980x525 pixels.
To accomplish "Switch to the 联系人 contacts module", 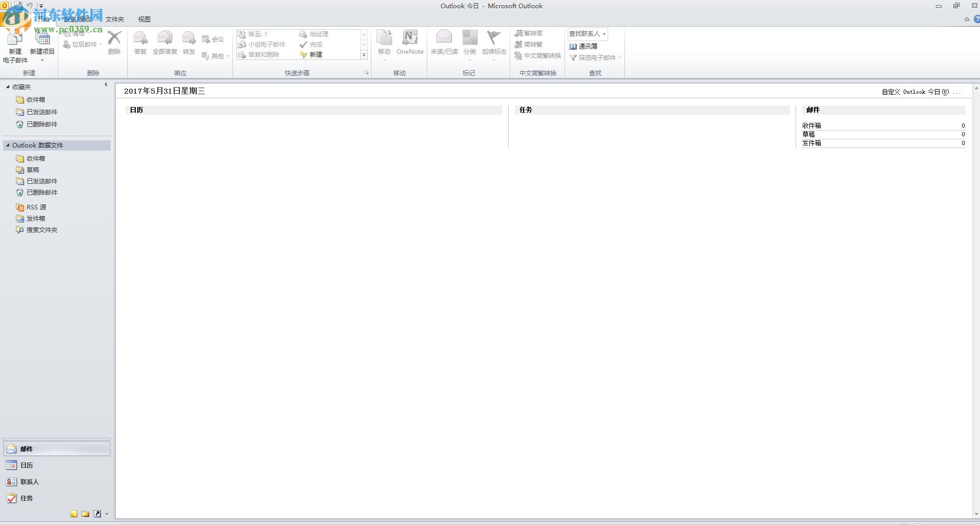I will tap(57, 482).
